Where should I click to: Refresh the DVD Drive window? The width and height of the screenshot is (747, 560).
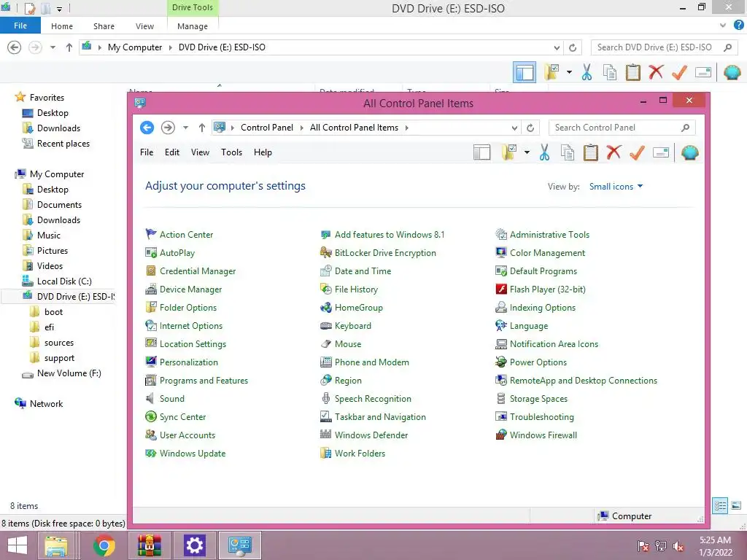(x=573, y=47)
